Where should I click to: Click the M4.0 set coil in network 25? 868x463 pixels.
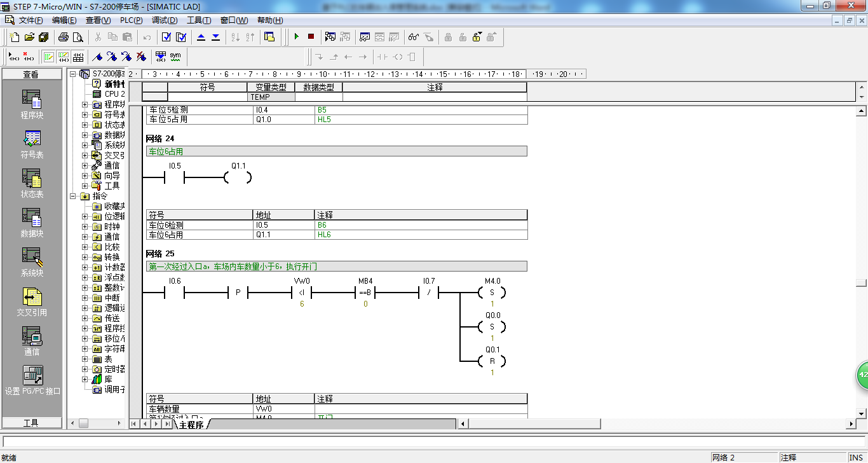pyautogui.click(x=492, y=292)
